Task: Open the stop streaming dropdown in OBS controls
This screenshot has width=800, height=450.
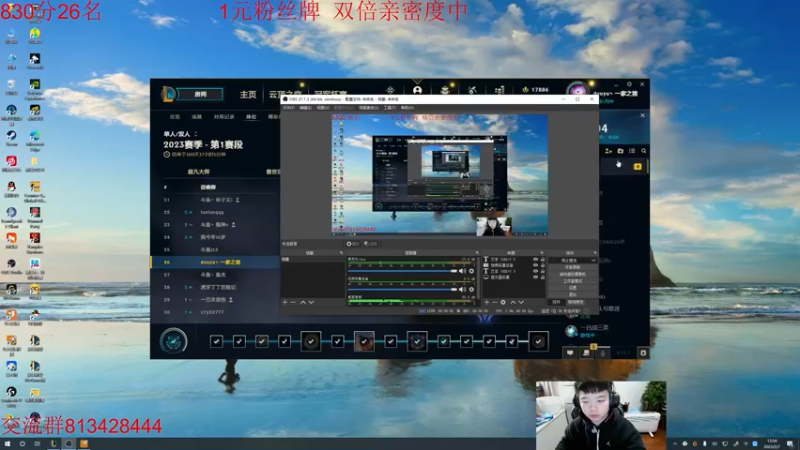Action: (593, 260)
